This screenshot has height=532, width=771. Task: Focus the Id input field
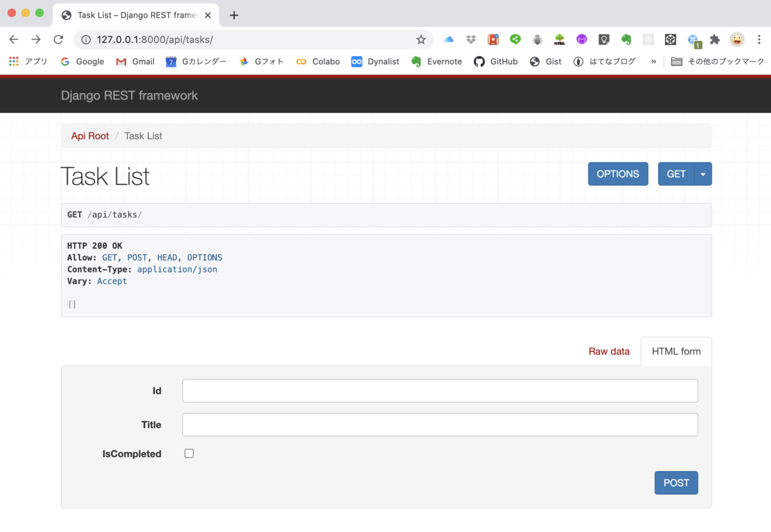point(440,391)
